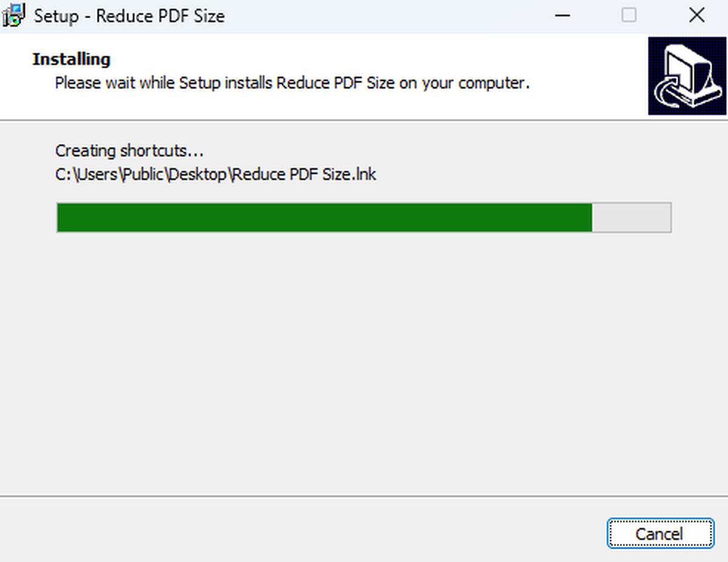Click "Desktop" in the shortcut path
The height and width of the screenshot is (562, 728).
pos(198,175)
